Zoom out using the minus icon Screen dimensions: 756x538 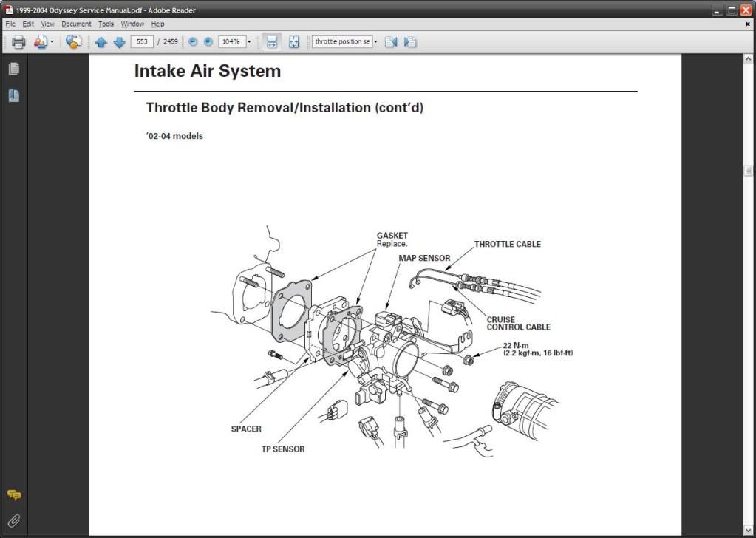click(x=191, y=41)
